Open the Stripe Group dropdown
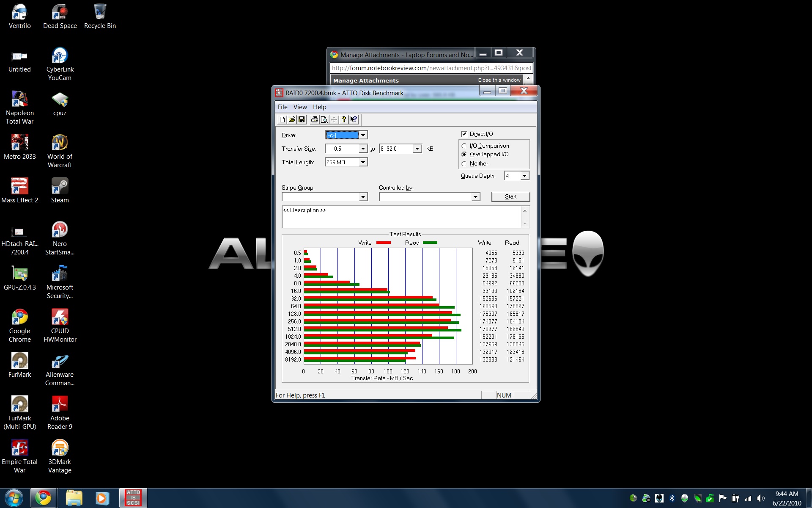The height and width of the screenshot is (508, 812). tap(363, 197)
